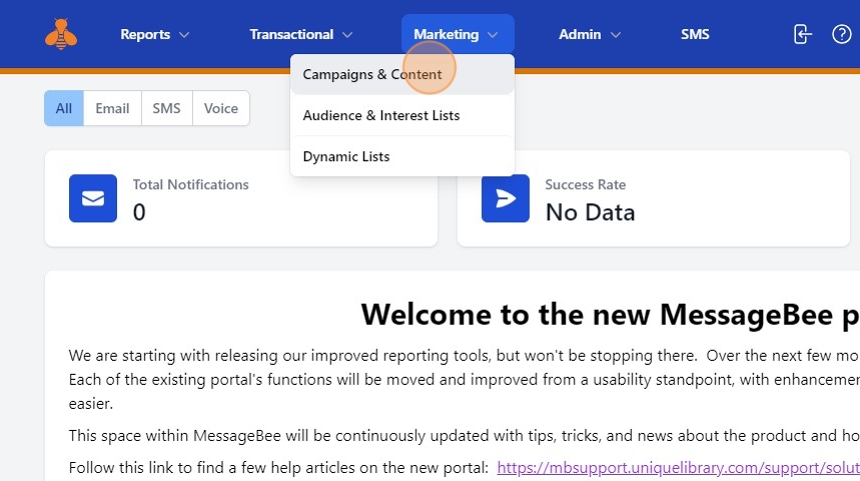860x481 pixels.
Task: Open the mbsupport.uniquelibrary.com help link
Action: click(x=678, y=467)
